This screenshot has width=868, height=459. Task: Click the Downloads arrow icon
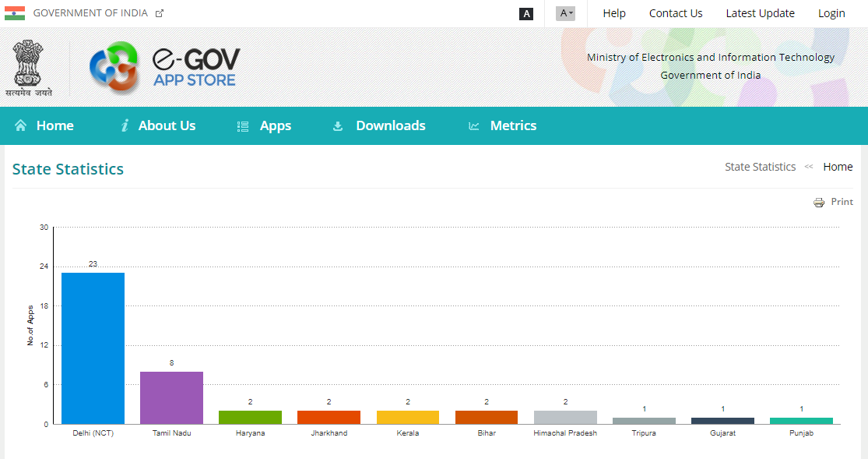[338, 125]
